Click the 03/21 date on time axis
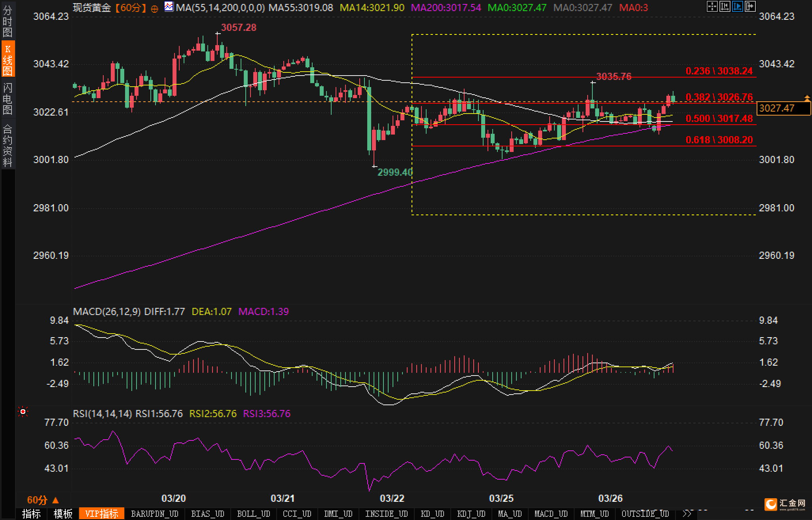812x520 pixels. (x=283, y=498)
